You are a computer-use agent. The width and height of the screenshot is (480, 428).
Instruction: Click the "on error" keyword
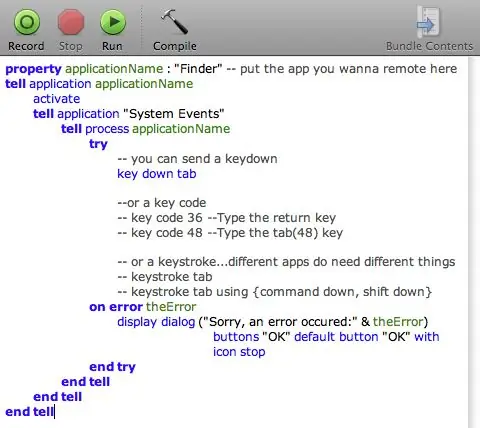pos(116,307)
